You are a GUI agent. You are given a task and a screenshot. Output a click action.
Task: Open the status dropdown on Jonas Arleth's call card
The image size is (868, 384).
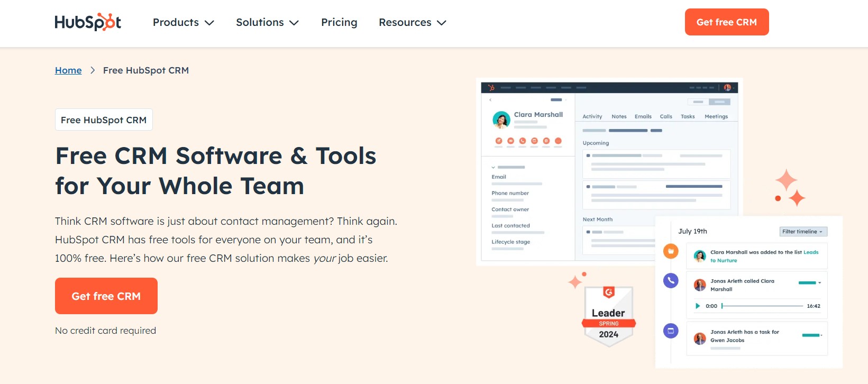pos(810,282)
